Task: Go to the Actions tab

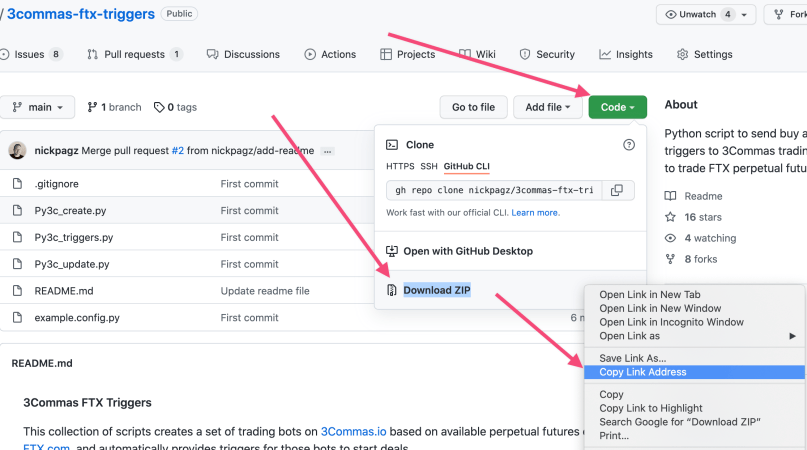Action: (x=330, y=54)
